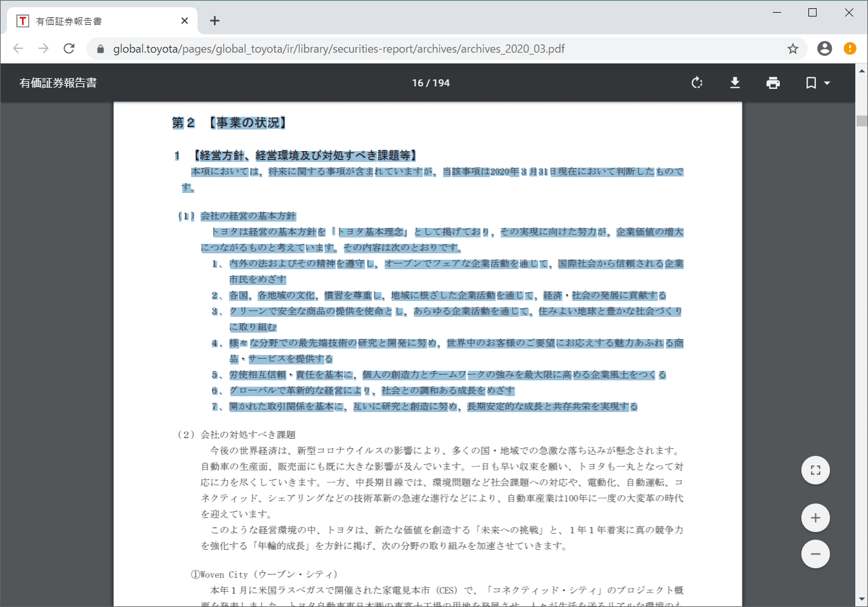Download the PDF file
Viewport: 868px width, 607px height.
[x=735, y=83]
